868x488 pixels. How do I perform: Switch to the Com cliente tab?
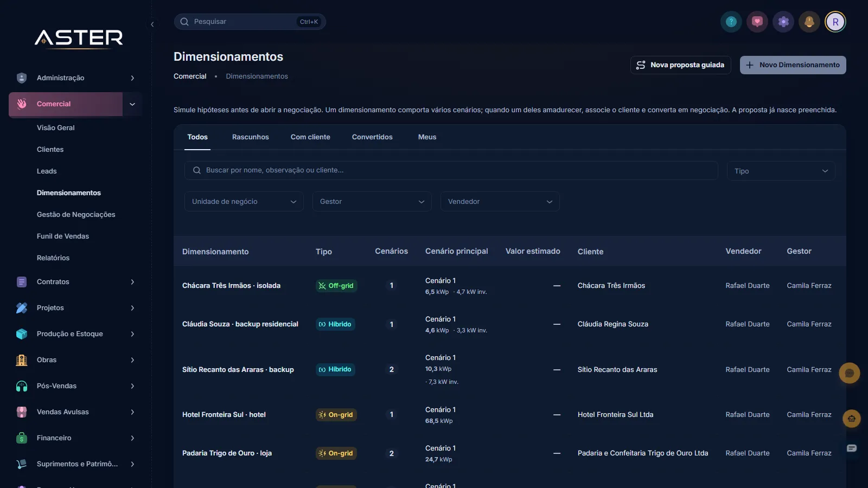tap(310, 137)
